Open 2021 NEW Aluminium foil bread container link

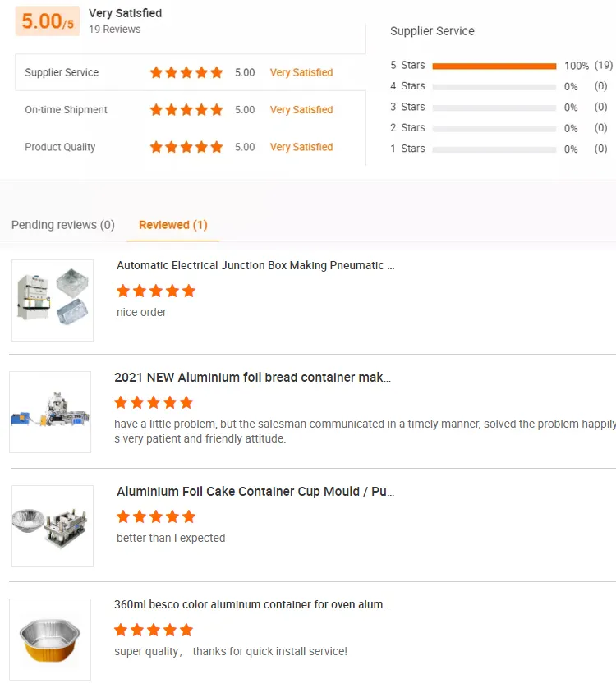tap(252, 378)
